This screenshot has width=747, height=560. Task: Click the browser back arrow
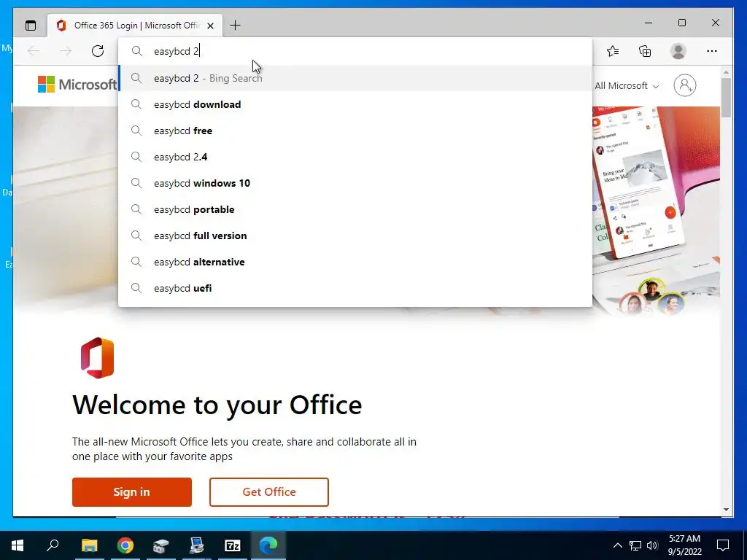pyautogui.click(x=34, y=51)
